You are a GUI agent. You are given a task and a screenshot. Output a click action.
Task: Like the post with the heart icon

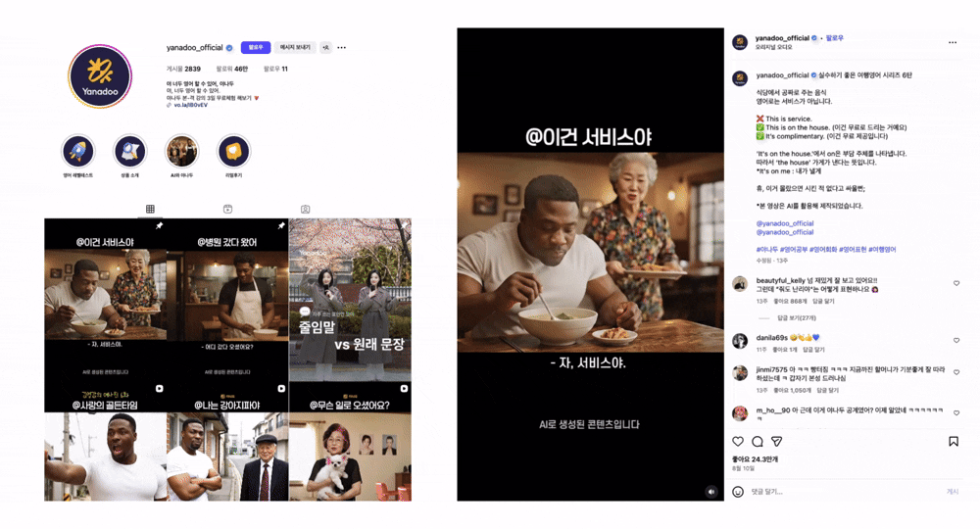pos(738,442)
